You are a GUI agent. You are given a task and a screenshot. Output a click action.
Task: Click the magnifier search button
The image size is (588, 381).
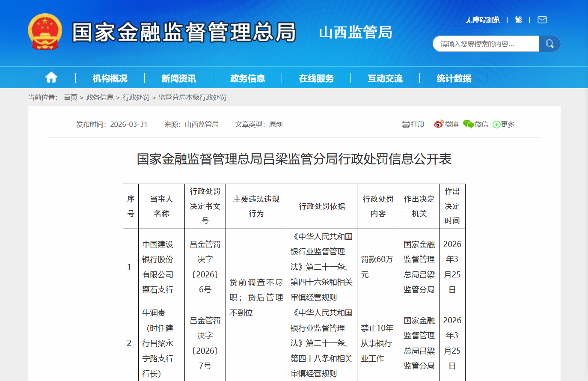(549, 44)
